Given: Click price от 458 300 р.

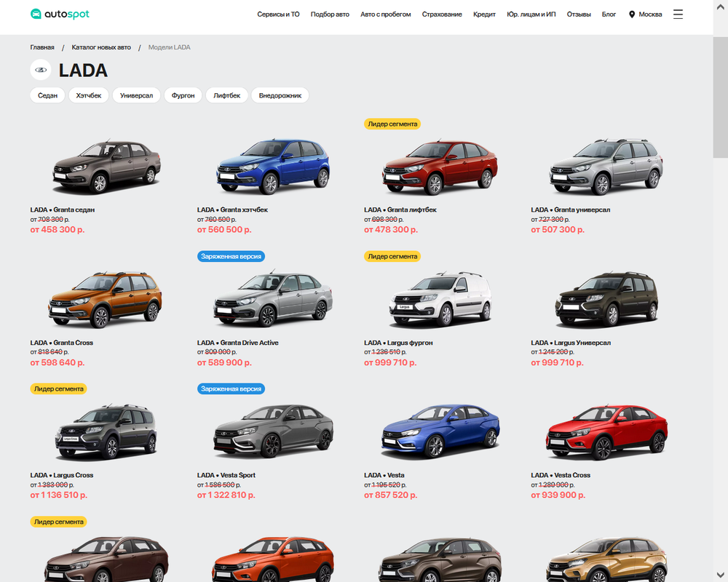Looking at the screenshot, I should pos(58,230).
